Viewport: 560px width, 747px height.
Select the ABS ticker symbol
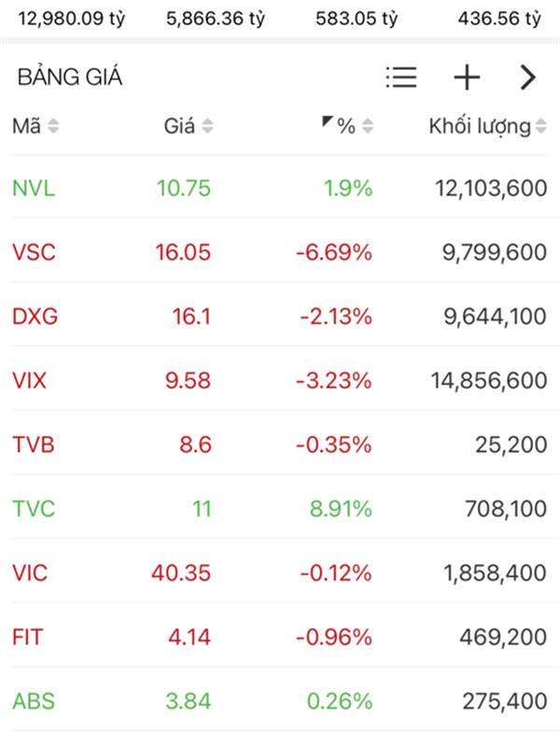34,702
